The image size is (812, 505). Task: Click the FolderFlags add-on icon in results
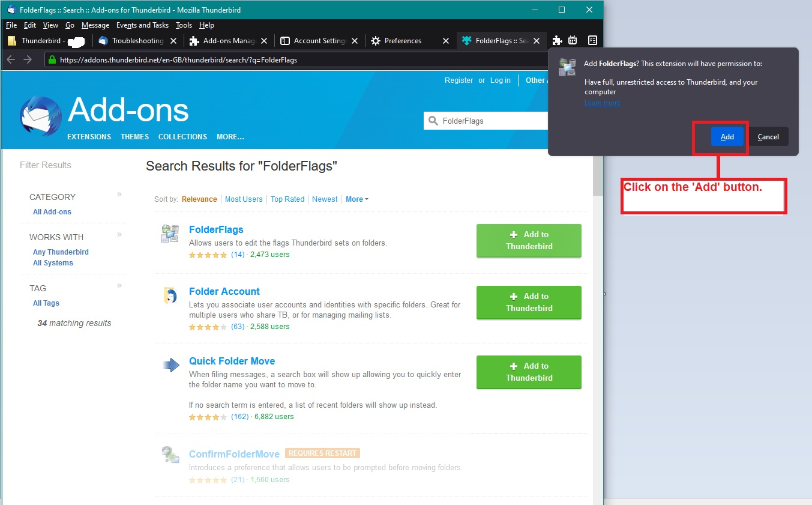click(x=170, y=234)
